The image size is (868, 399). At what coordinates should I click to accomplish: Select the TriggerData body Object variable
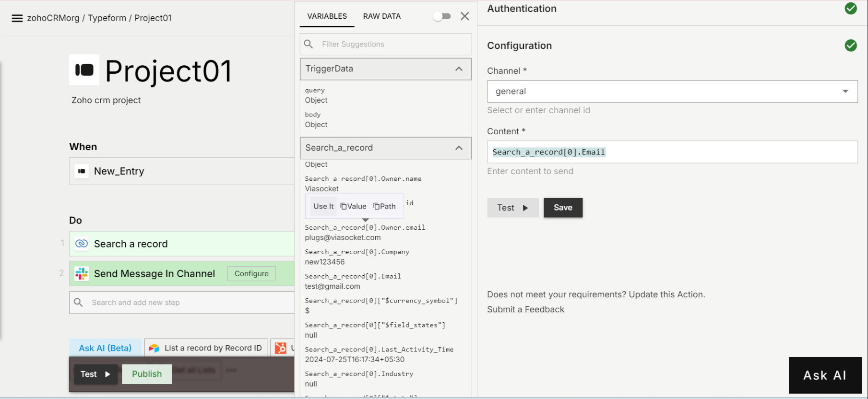point(316,119)
